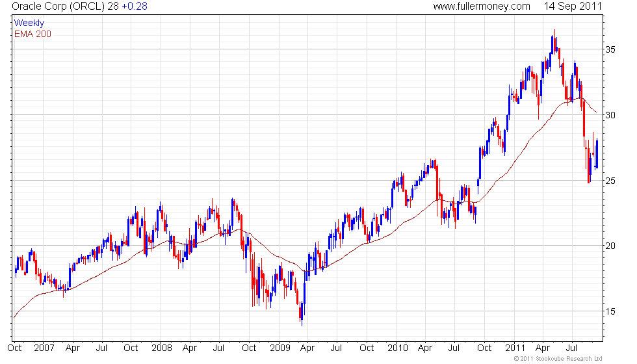The image size is (637, 364).
Task: Click the '35' price axis label
Action: (x=610, y=49)
